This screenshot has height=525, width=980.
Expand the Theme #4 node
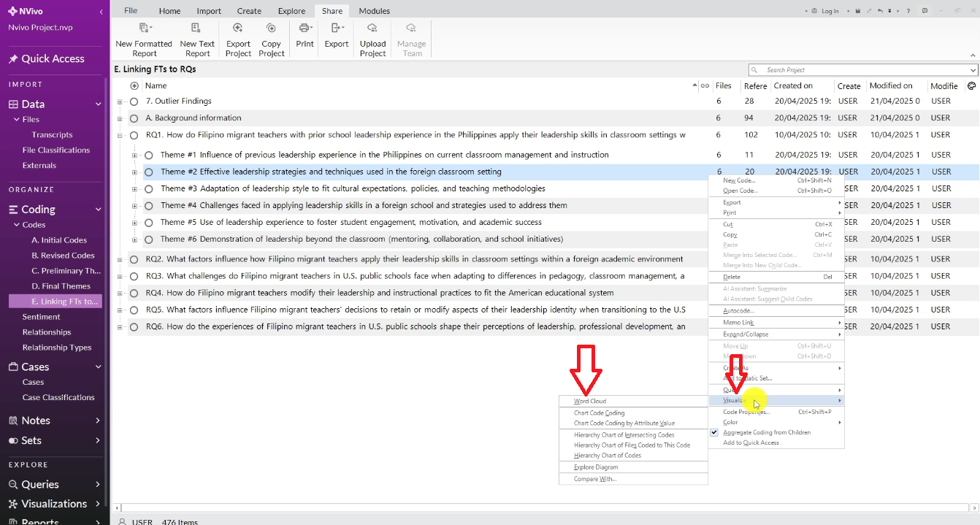pyautogui.click(x=134, y=206)
